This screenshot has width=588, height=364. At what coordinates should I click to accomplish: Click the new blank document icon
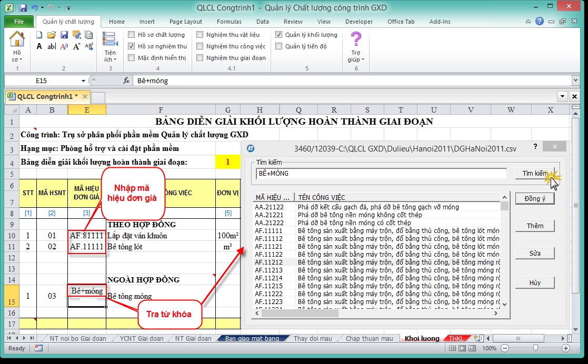tap(39, 35)
